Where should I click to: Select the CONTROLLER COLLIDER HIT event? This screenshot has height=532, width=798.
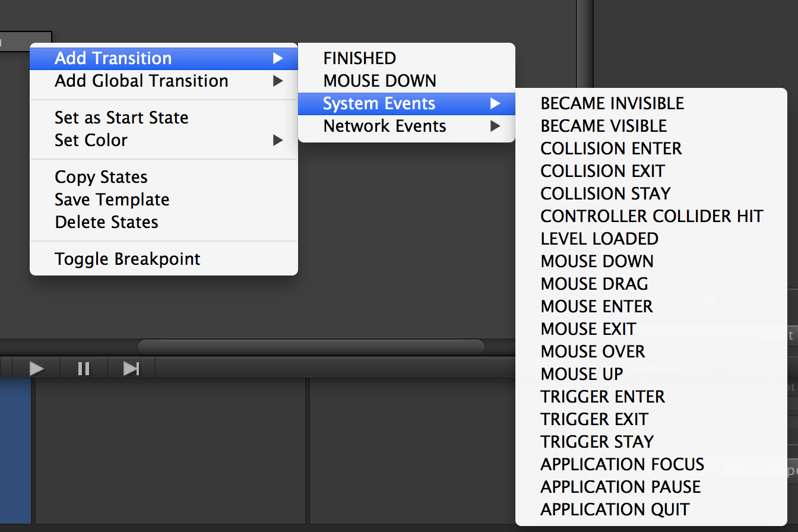651,216
